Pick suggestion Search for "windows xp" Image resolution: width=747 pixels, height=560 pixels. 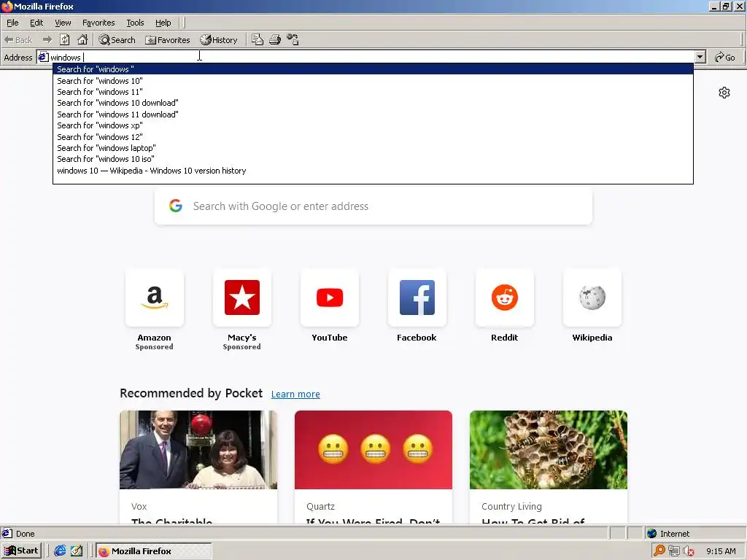pyautogui.click(x=373, y=125)
